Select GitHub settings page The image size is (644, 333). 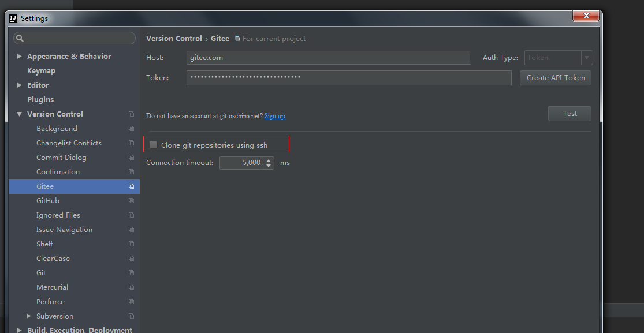47,200
